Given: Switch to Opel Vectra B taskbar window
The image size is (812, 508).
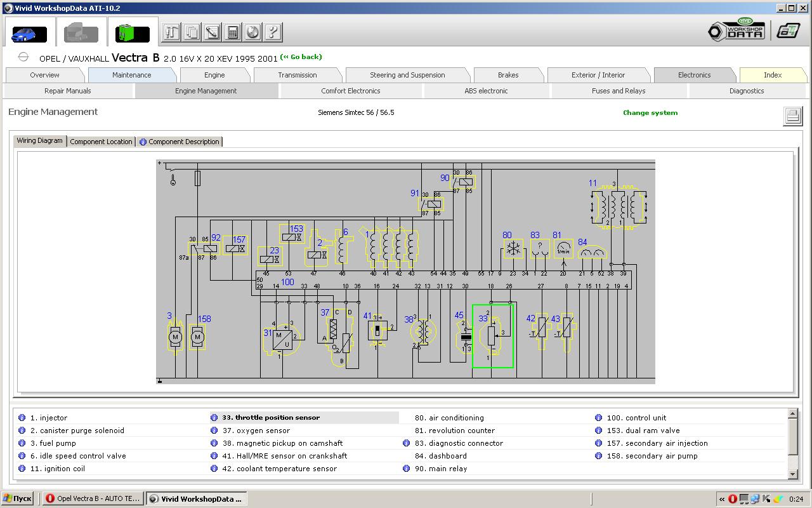Looking at the screenshot, I should pyautogui.click(x=94, y=499).
